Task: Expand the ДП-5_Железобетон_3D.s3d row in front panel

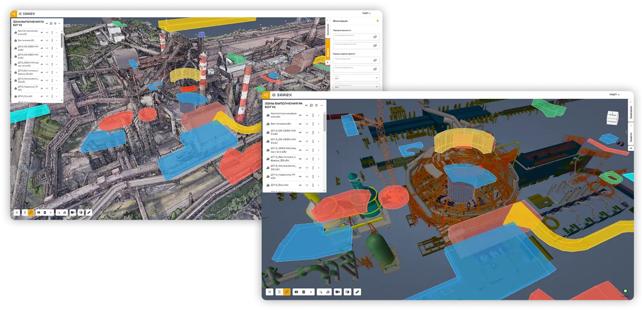Action: pyautogui.click(x=319, y=168)
